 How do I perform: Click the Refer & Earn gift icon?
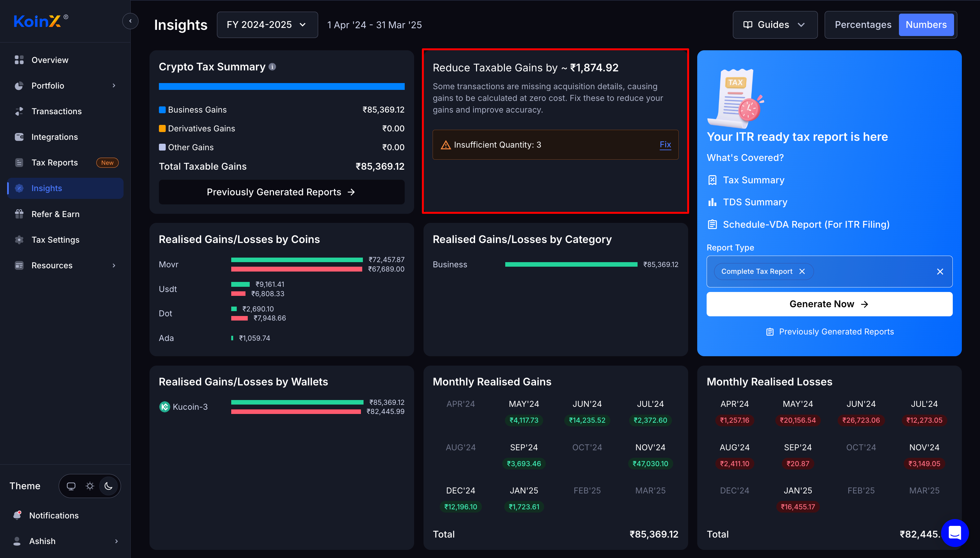[19, 214]
